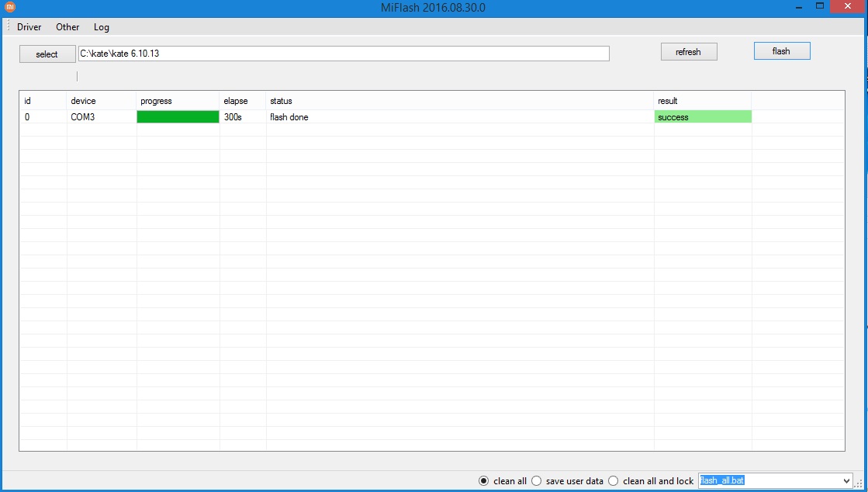Click the flash done status cell

[459, 117]
